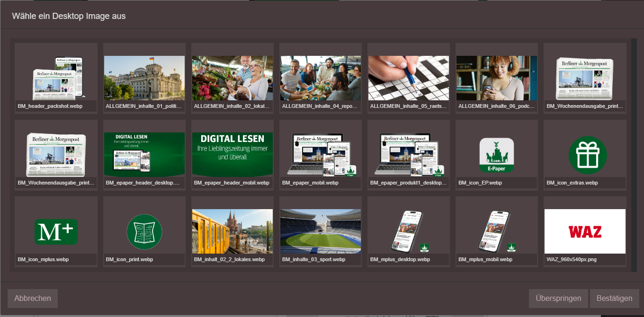Image resolution: width=644 pixels, height=317 pixels.
Task: Pick the green print newspaper icon
Action: click(x=144, y=231)
